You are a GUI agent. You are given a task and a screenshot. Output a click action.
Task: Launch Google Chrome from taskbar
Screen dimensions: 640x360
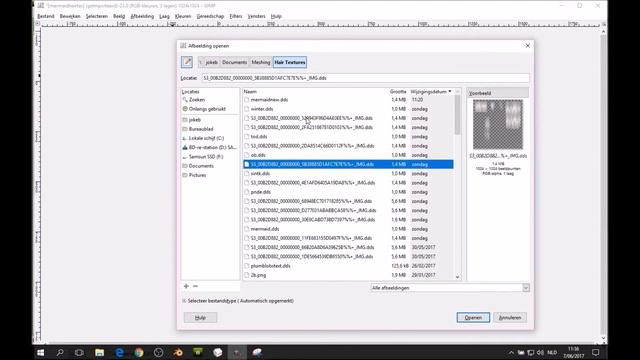click(x=139, y=353)
